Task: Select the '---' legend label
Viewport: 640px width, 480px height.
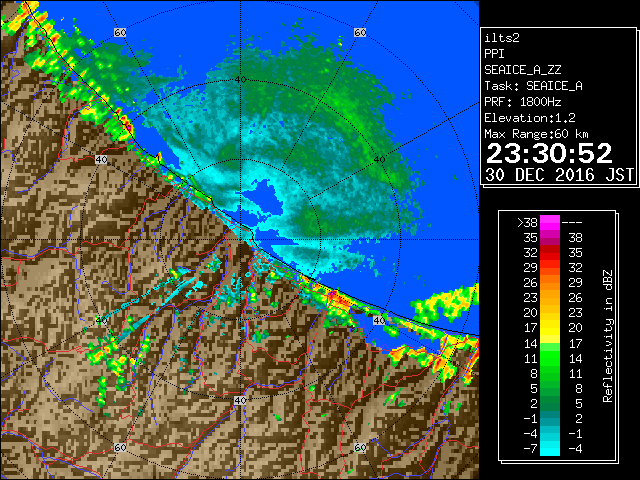Action: click(572, 222)
